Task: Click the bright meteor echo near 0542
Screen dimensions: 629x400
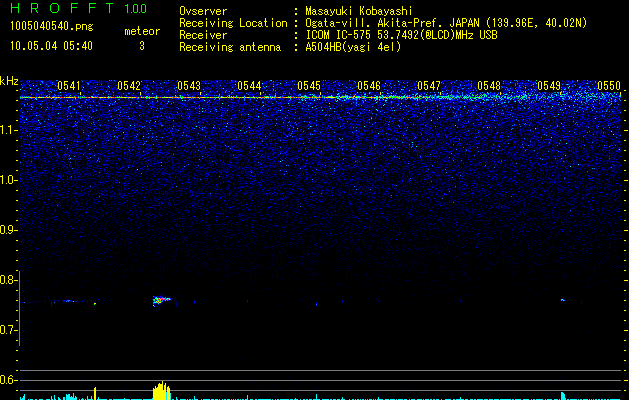Action: coord(160,301)
